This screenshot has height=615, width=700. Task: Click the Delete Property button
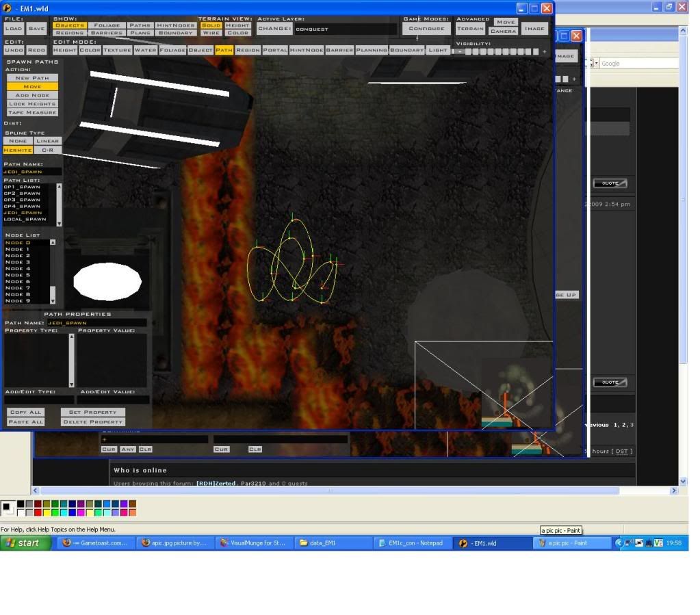click(93, 422)
